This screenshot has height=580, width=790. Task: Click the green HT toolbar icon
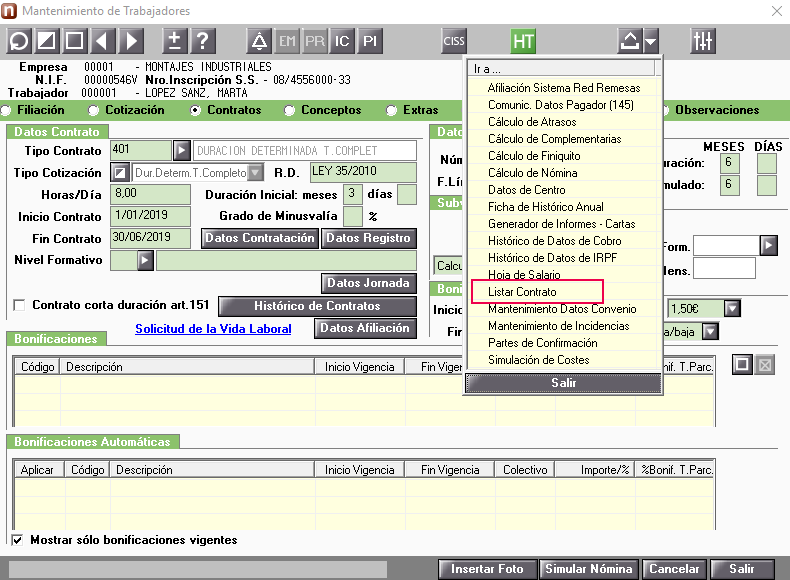coord(522,41)
